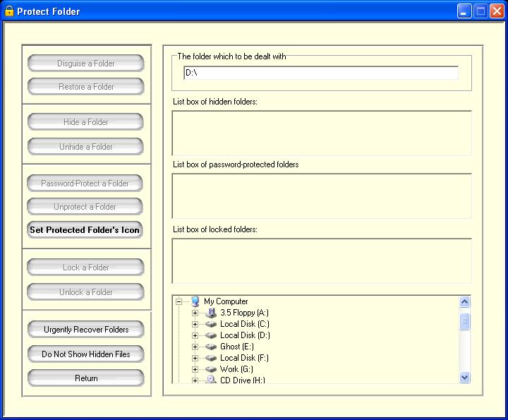Click the Unlock a Folder button
The image size is (508, 420).
pyautogui.click(x=86, y=292)
